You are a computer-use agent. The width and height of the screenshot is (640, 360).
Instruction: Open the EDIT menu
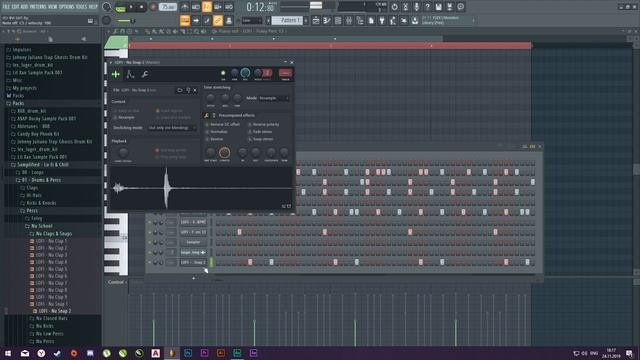(16, 7)
